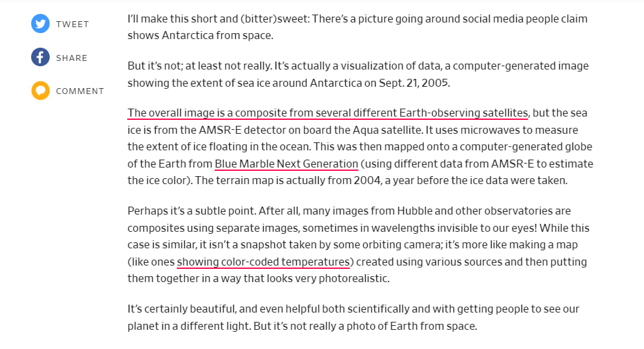
Task: Open comments via the orange speech bubble icon
Action: point(40,91)
